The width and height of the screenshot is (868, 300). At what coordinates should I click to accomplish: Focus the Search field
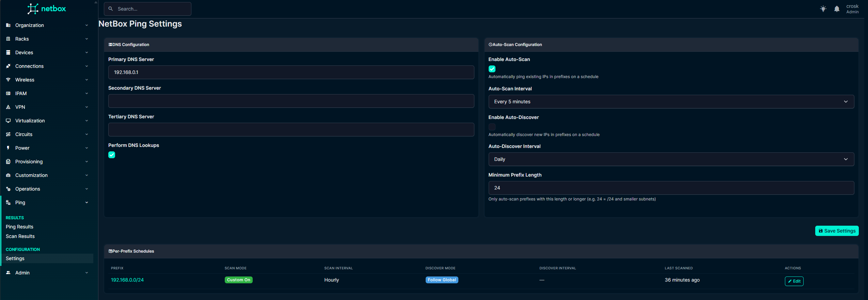[x=147, y=9]
